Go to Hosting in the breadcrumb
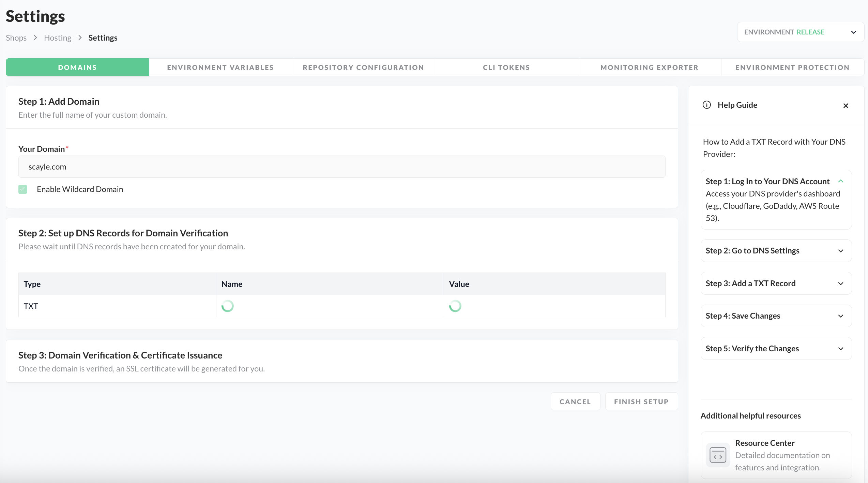Viewport: 868px width, 483px height. 58,38
